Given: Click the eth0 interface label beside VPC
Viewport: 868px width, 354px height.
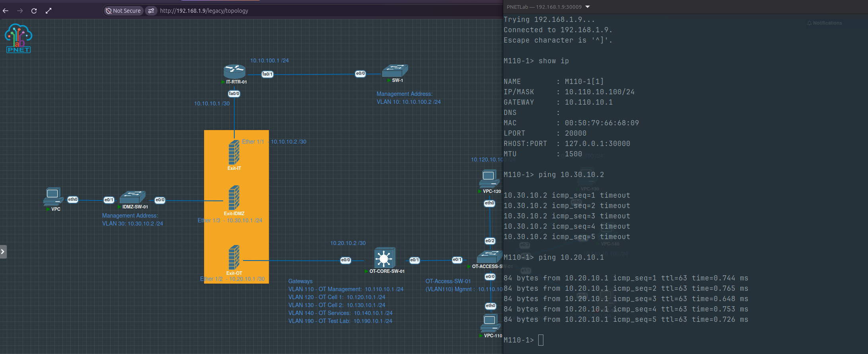Looking at the screenshot, I should [73, 199].
